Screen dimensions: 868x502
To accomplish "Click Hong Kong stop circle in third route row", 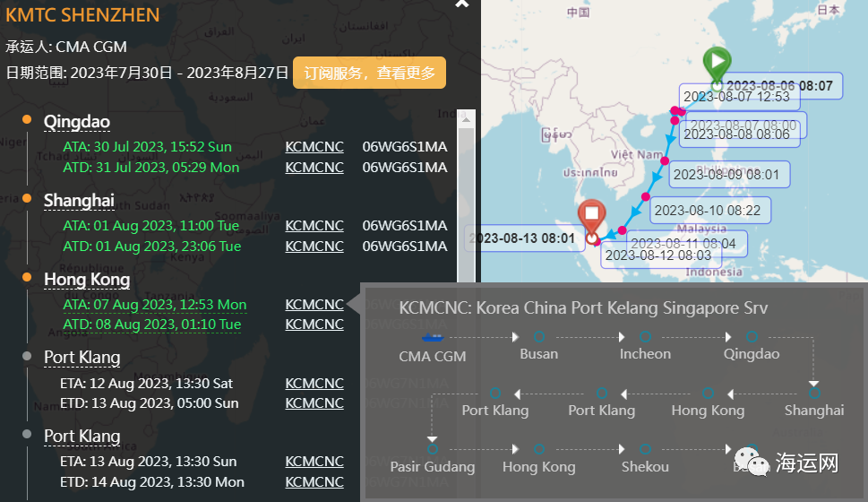I will (538, 449).
